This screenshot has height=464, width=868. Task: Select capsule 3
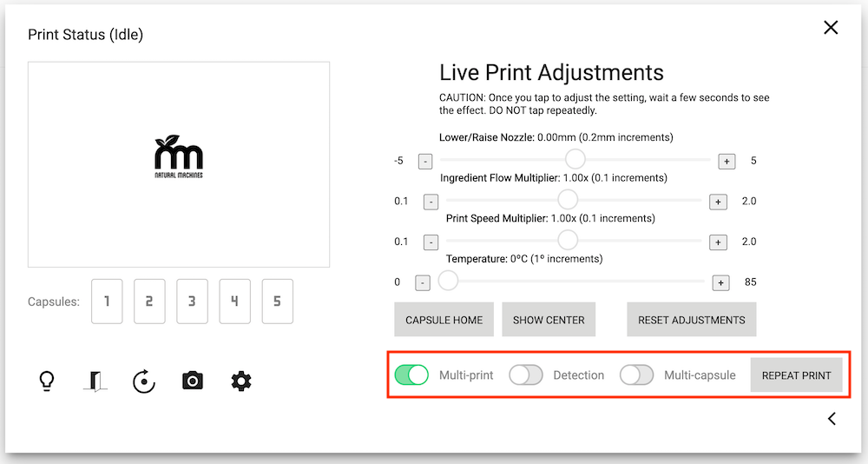[x=192, y=302]
